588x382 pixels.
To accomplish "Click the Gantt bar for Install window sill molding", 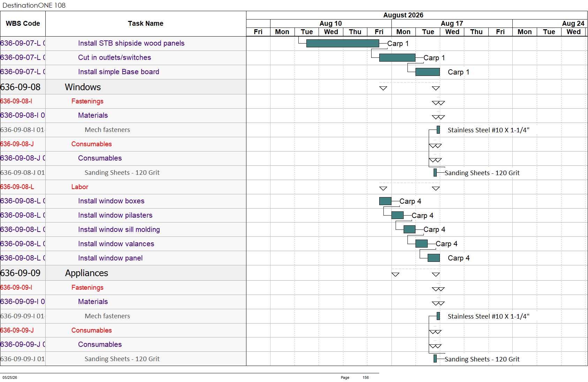I will [410, 229].
